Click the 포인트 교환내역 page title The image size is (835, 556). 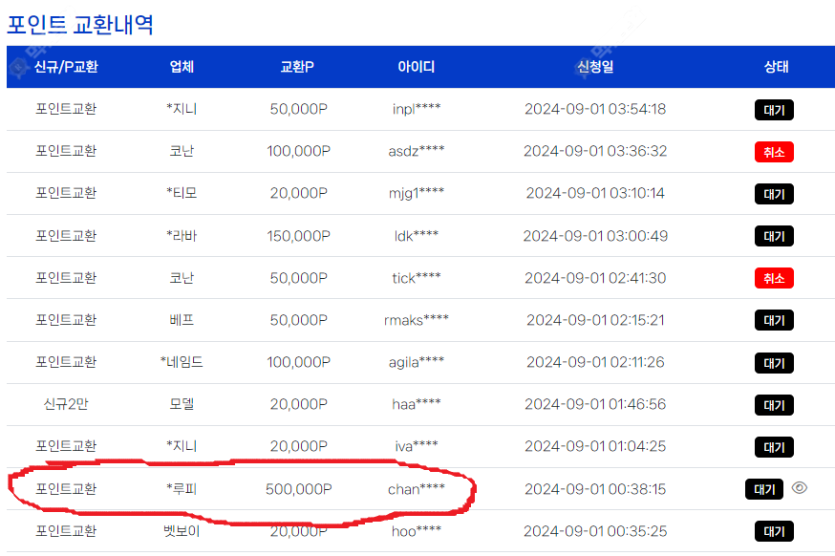click(x=80, y=24)
